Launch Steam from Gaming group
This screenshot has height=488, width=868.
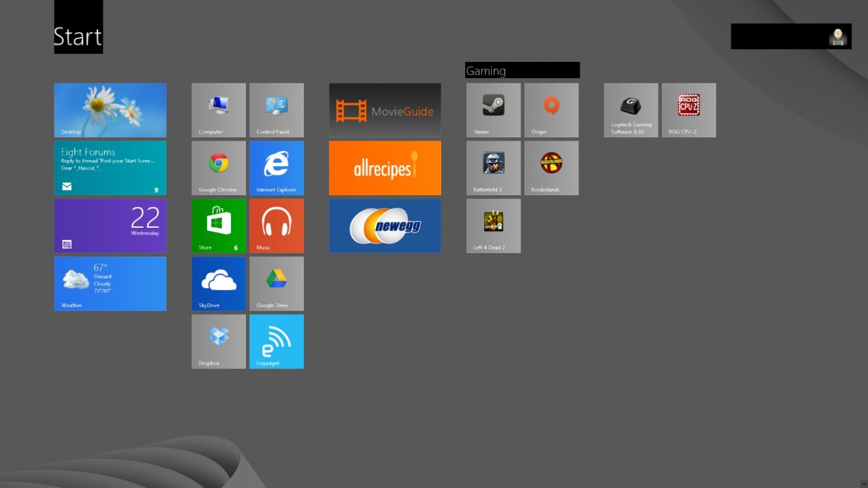(x=493, y=110)
